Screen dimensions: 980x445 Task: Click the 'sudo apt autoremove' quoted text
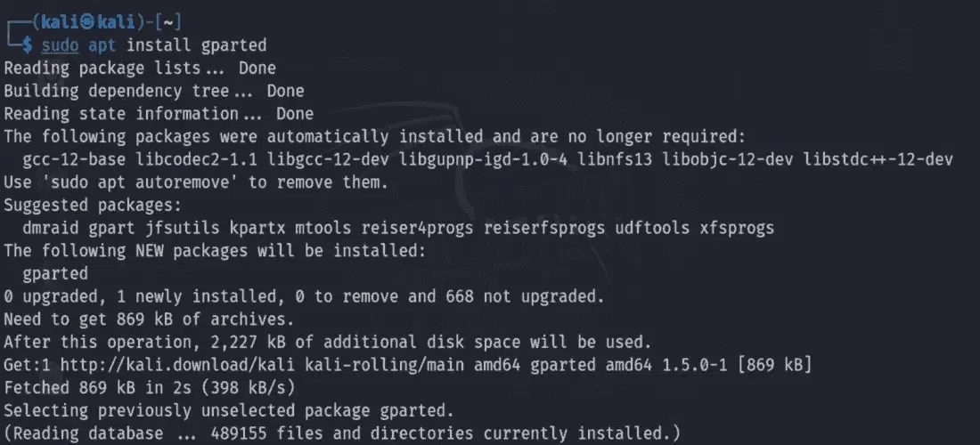click(x=140, y=182)
